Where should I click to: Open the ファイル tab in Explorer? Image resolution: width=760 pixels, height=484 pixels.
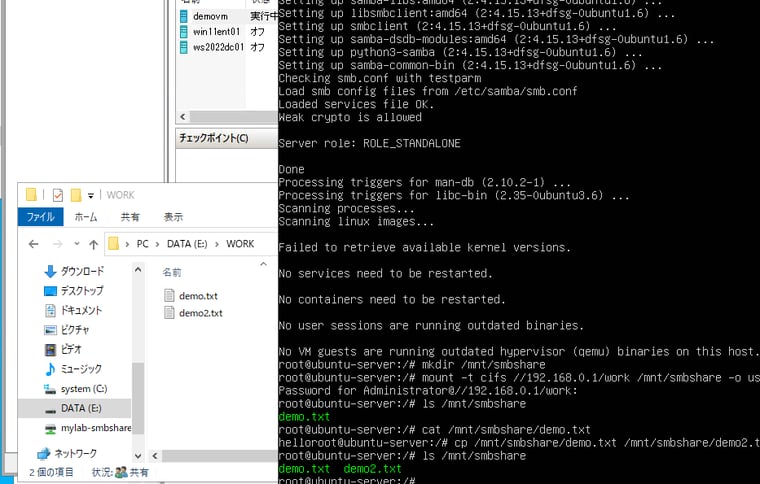[x=40, y=217]
